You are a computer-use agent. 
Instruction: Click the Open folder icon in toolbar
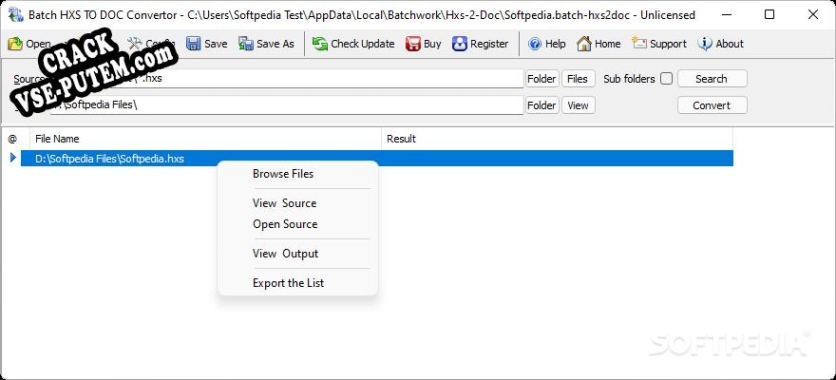15,44
